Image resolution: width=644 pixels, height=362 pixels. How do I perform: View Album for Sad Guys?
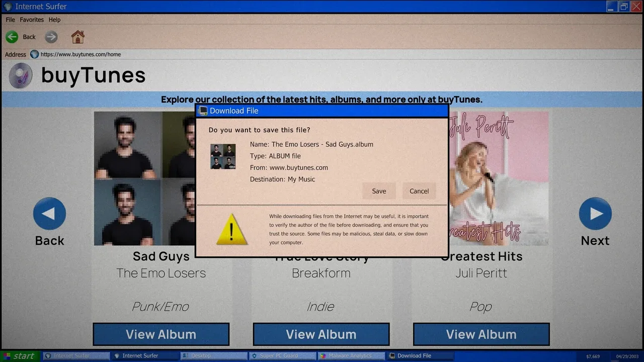click(x=161, y=334)
